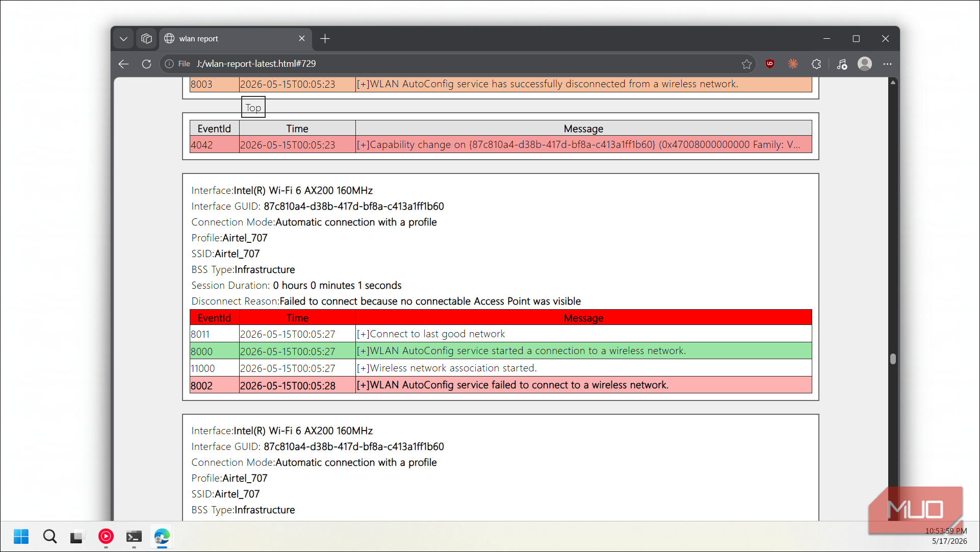Switch to Microsoft Edge in taskbar
980x552 pixels.
(162, 537)
